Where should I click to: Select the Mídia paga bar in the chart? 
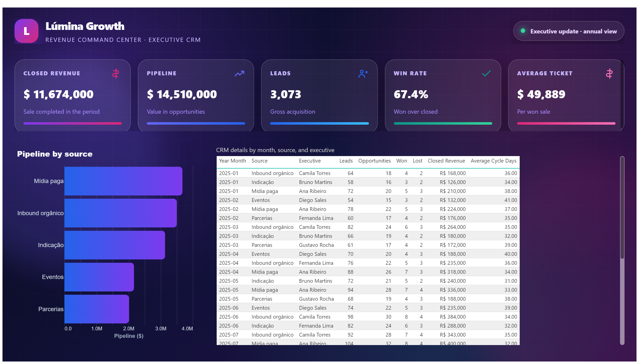[x=123, y=181]
